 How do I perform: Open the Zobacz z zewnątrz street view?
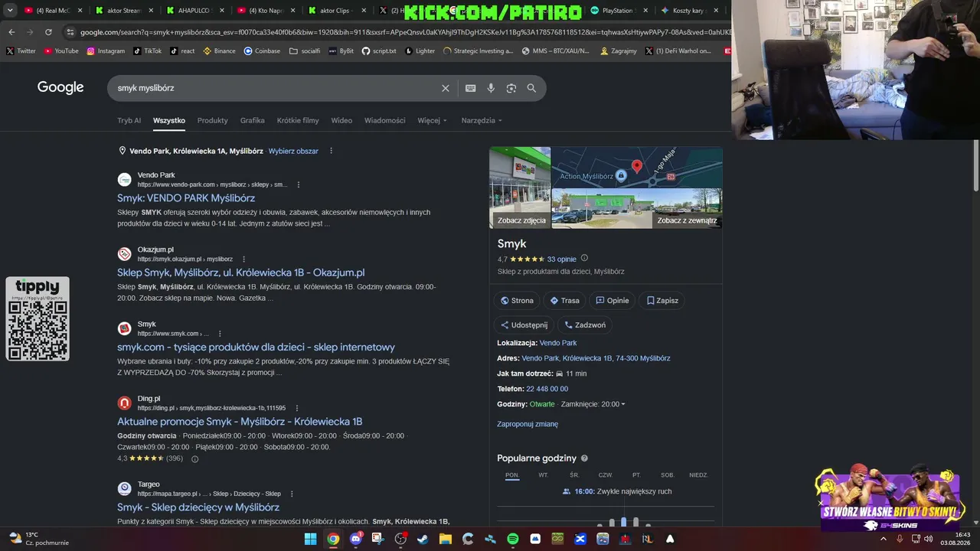click(637, 208)
